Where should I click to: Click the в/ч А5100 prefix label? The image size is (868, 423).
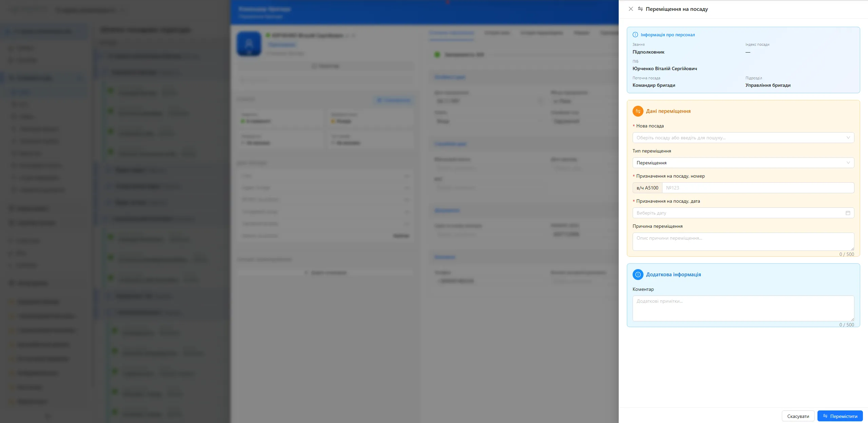pyautogui.click(x=647, y=188)
